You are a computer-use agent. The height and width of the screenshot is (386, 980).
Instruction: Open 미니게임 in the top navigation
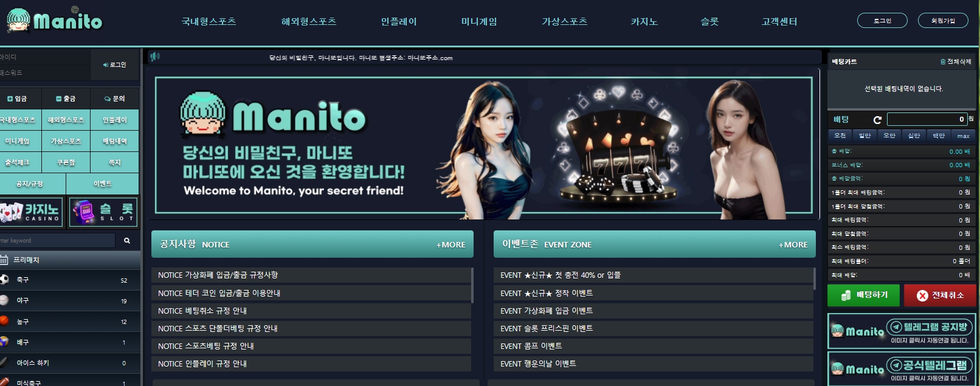point(479,21)
